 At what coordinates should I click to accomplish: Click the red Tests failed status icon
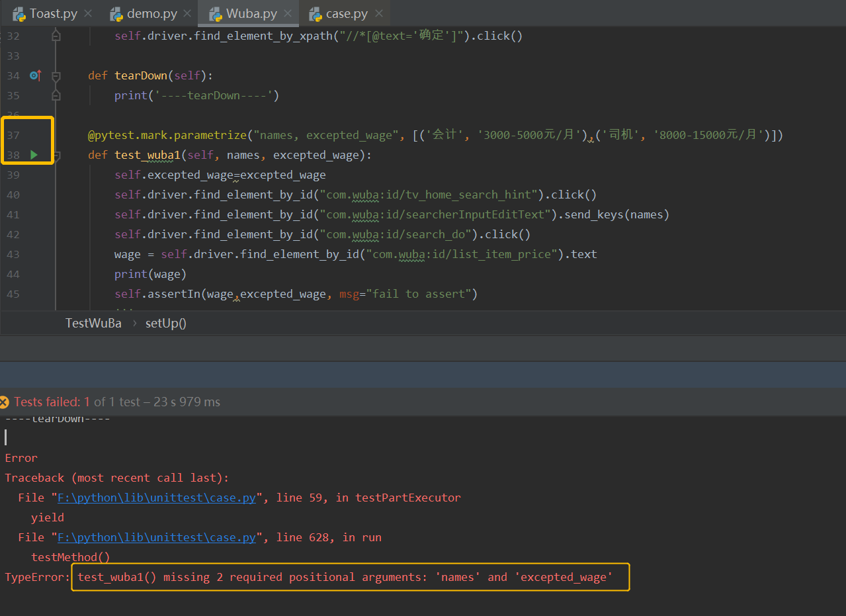pos(4,402)
